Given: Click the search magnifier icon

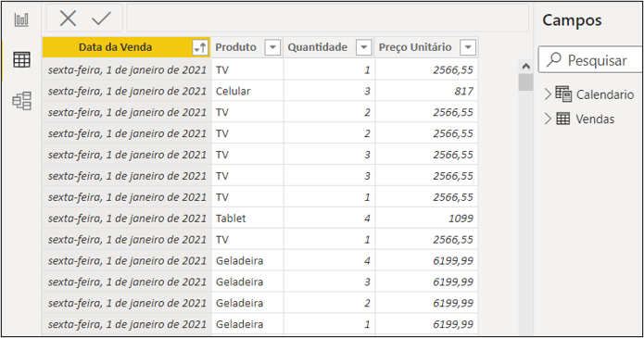Looking at the screenshot, I should point(554,59).
